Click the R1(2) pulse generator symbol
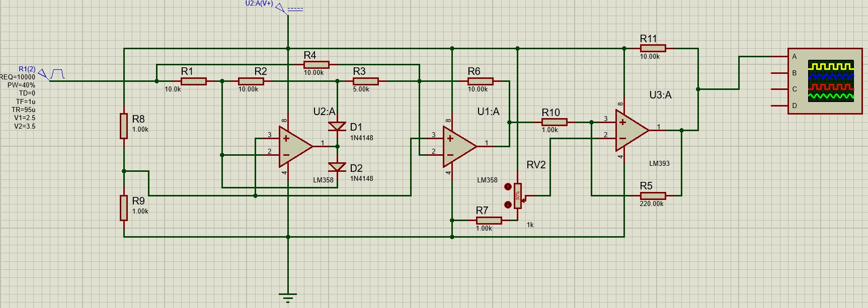 point(51,74)
